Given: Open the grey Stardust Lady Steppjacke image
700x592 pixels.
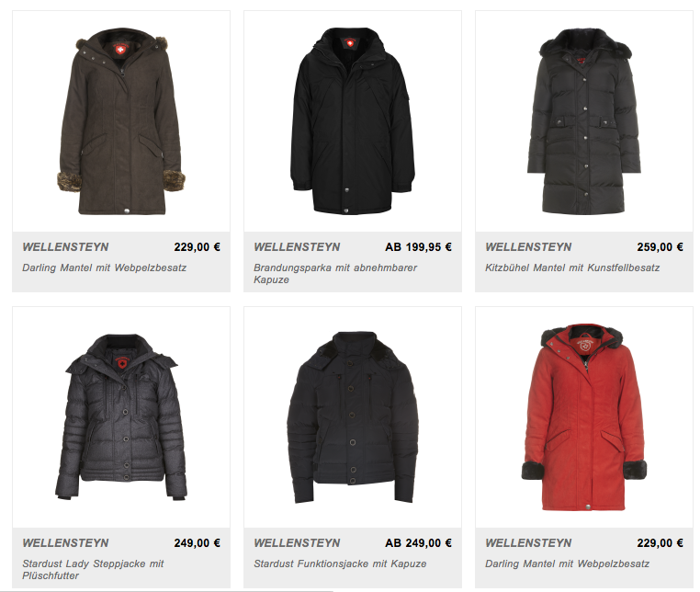Looking at the screenshot, I should [x=121, y=416].
